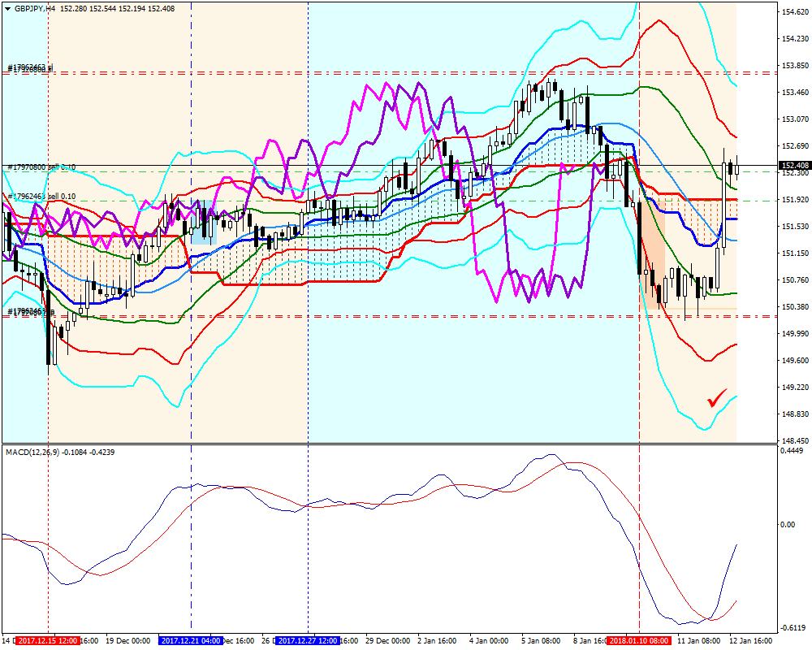
Task: Click the blue 2017.12.21 04:00 date marker
Action: (x=191, y=641)
